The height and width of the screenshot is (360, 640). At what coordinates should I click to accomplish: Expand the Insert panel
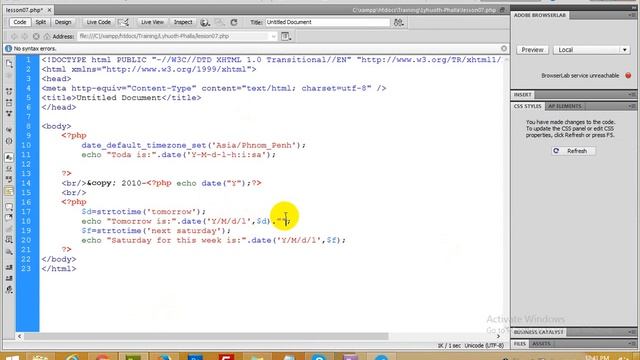click(522, 95)
